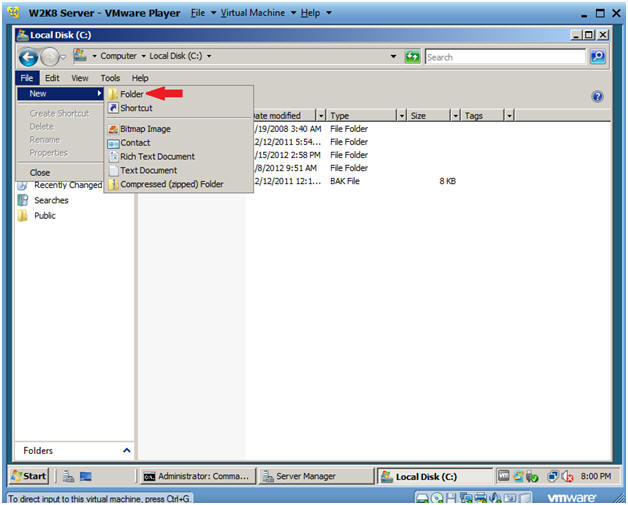Open the Explorer Edit menu
This screenshot has height=505, width=628.
click(x=52, y=78)
